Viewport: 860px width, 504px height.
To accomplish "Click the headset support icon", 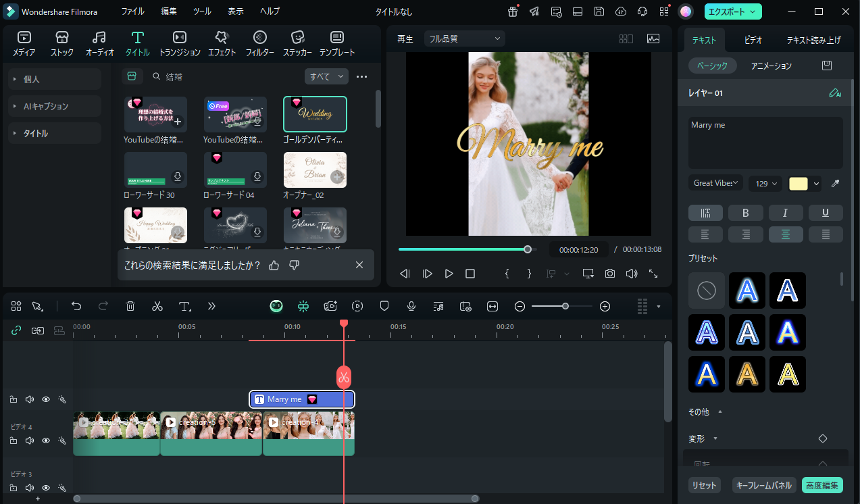I will point(643,11).
